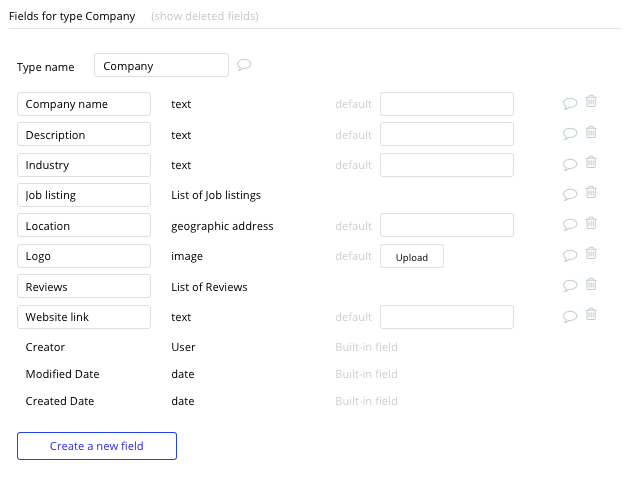Delete the Logo field
Viewport: 629px width, 477px height.
click(591, 253)
